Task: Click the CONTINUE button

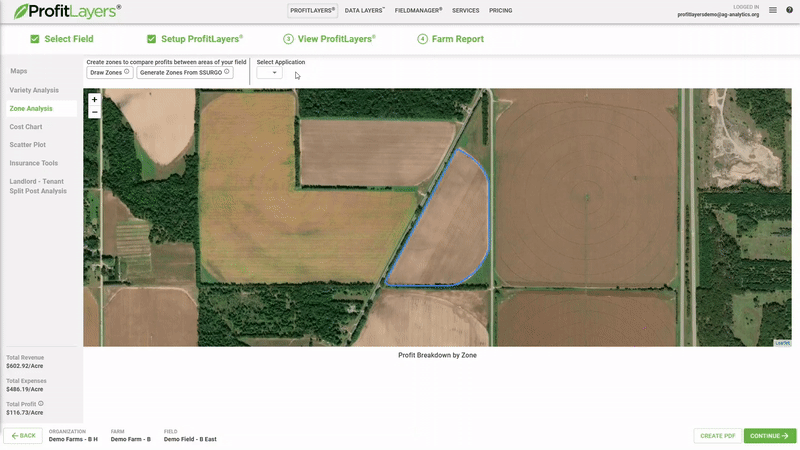Action: click(x=769, y=436)
